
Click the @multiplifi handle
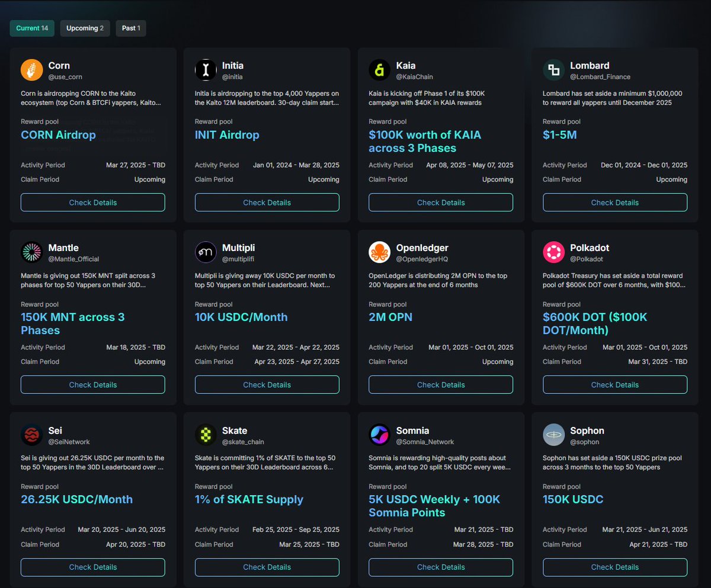[238, 259]
